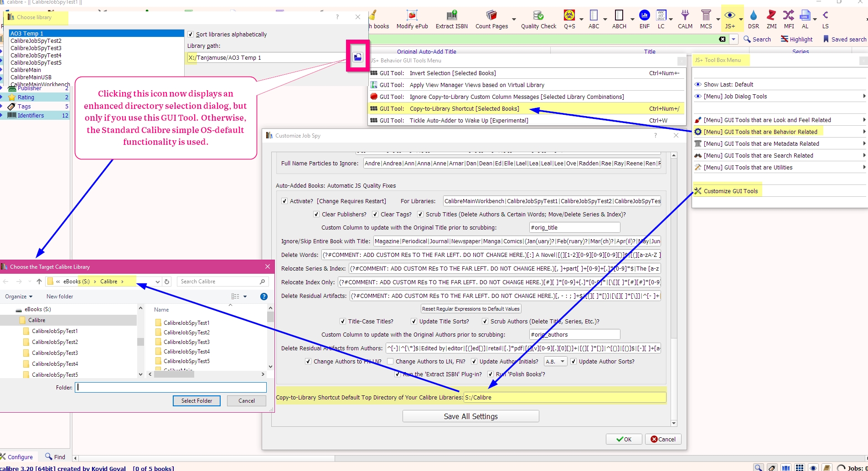Open GUI Tools that are Behavior Related
This screenshot has height=471, width=868.
[x=780, y=132]
